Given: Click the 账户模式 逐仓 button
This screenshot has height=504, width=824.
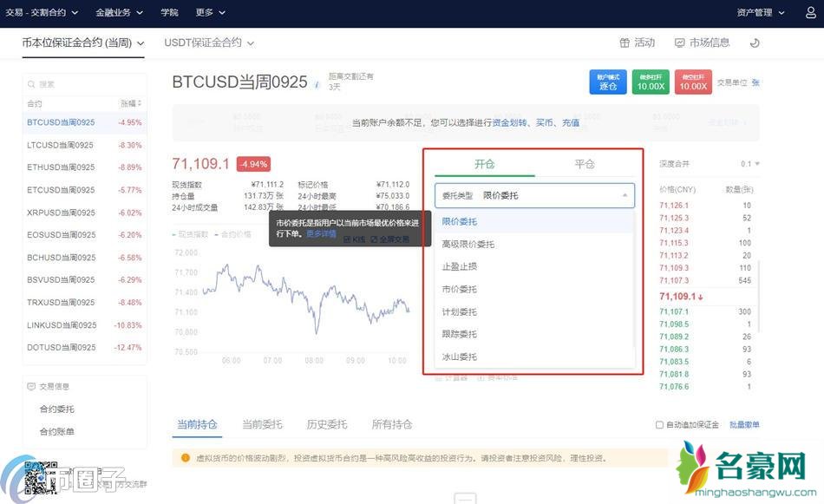Looking at the screenshot, I should click(x=607, y=82).
